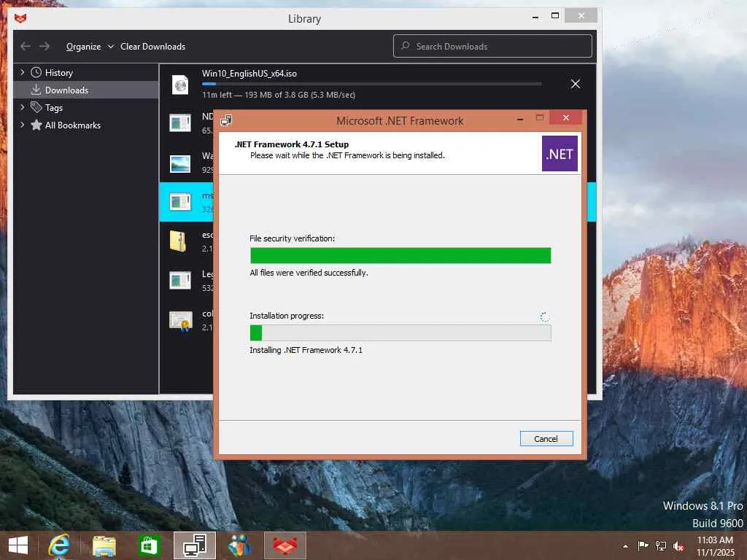This screenshot has height=560, width=747.
Task: Click Clear Downloads in the Library toolbar
Action: [152, 46]
